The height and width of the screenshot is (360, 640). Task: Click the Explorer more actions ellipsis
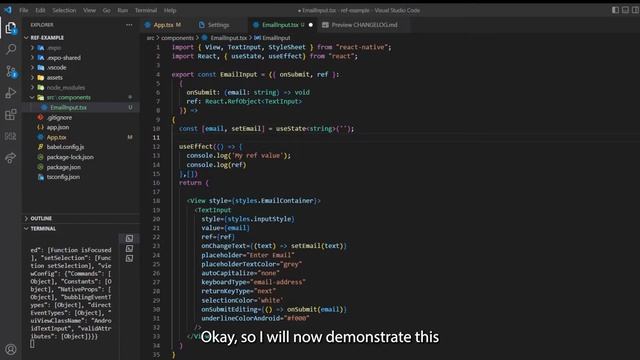[129, 25]
